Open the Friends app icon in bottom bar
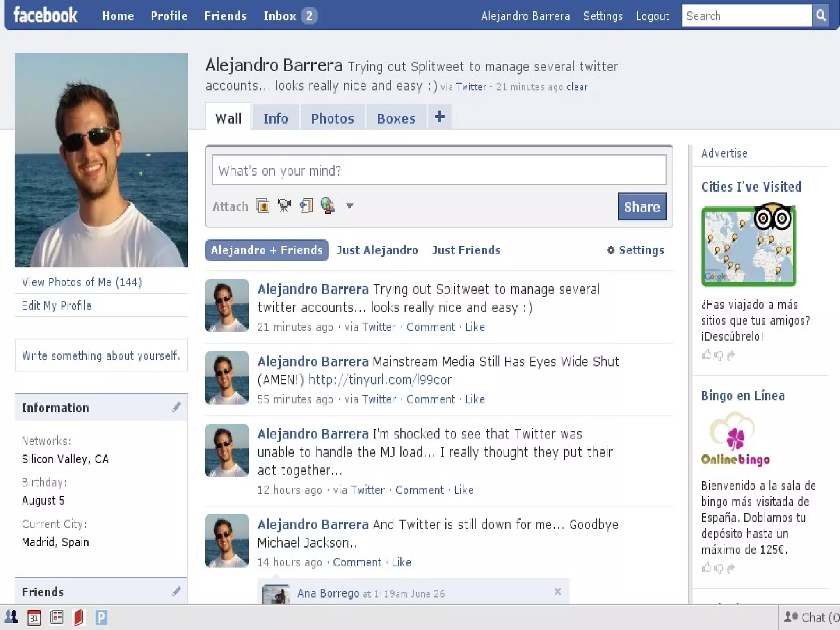This screenshot has height=630, width=840. pos(11,617)
